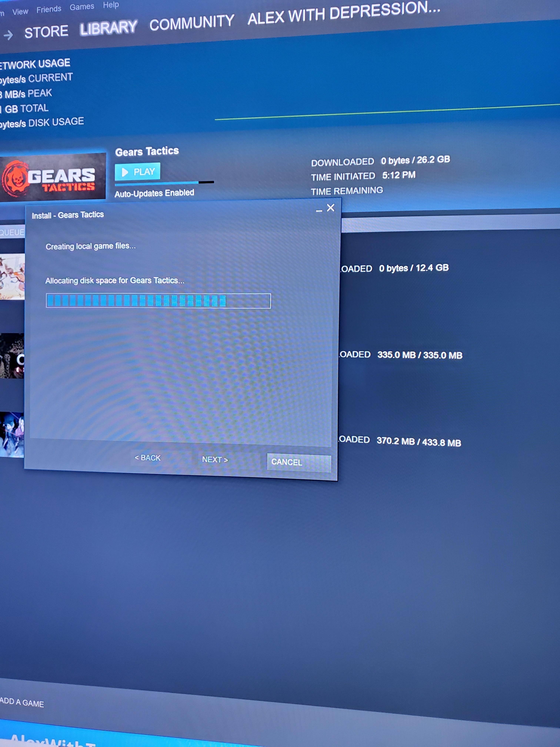The height and width of the screenshot is (747, 560).
Task: Open the Friends menu
Action: point(49,9)
